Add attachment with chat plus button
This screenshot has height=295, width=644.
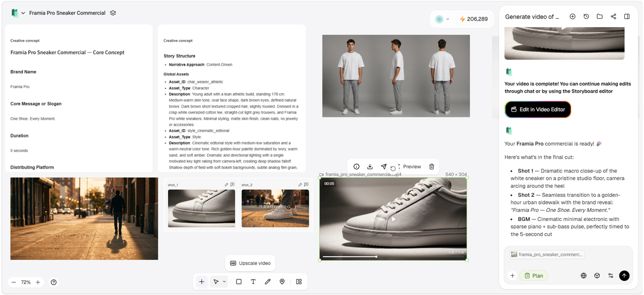click(x=513, y=275)
